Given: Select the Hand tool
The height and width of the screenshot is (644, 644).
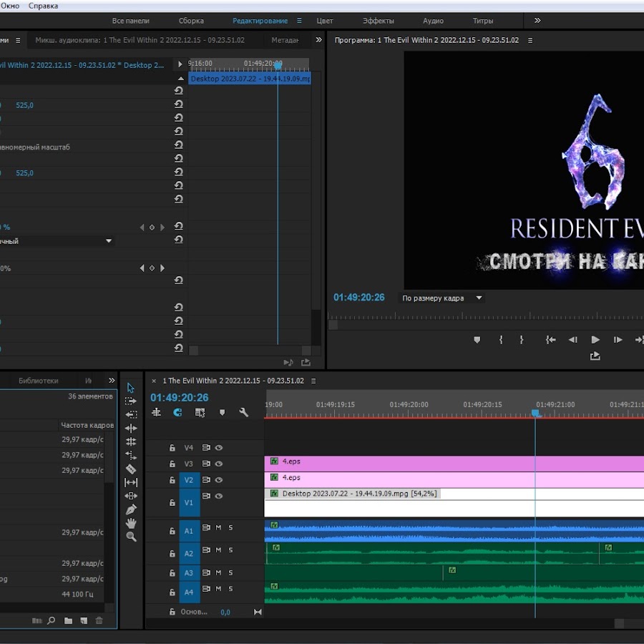Looking at the screenshot, I should click(x=131, y=523).
